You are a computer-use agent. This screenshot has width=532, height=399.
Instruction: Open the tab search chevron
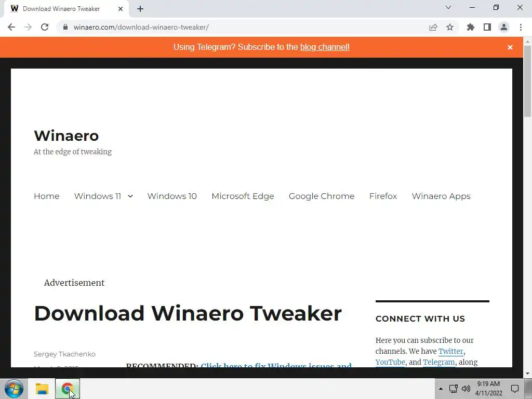pos(448,7)
